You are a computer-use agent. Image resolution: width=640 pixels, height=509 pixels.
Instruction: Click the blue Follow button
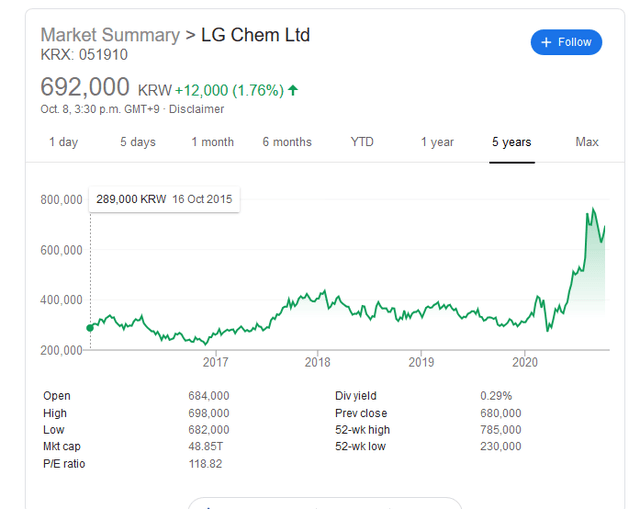pyautogui.click(x=566, y=42)
